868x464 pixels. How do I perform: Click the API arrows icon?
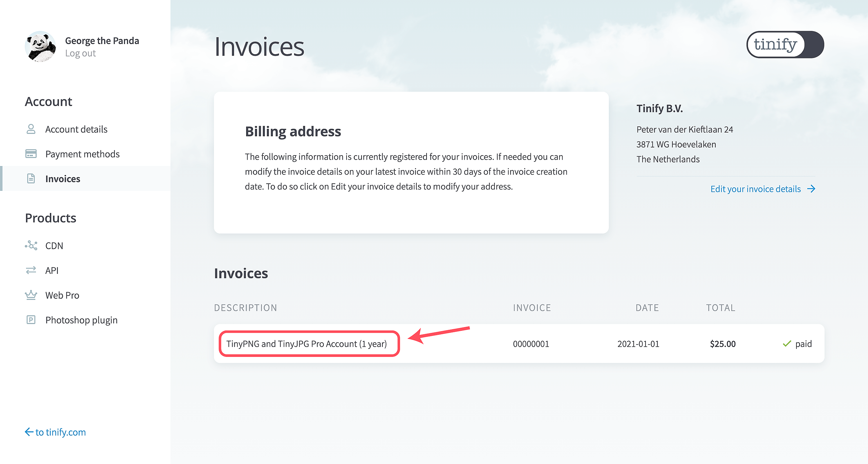tap(31, 270)
